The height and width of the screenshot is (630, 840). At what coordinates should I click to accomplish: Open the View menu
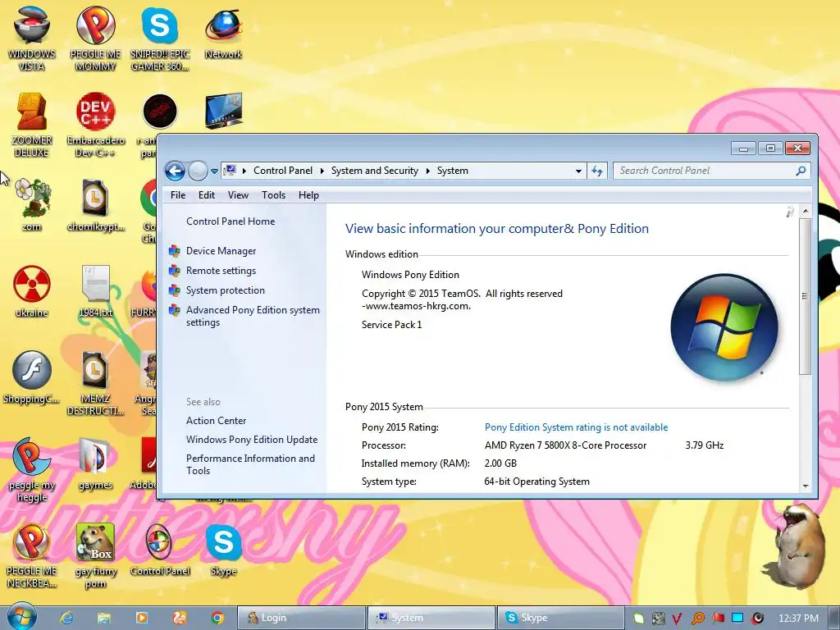[x=238, y=195]
